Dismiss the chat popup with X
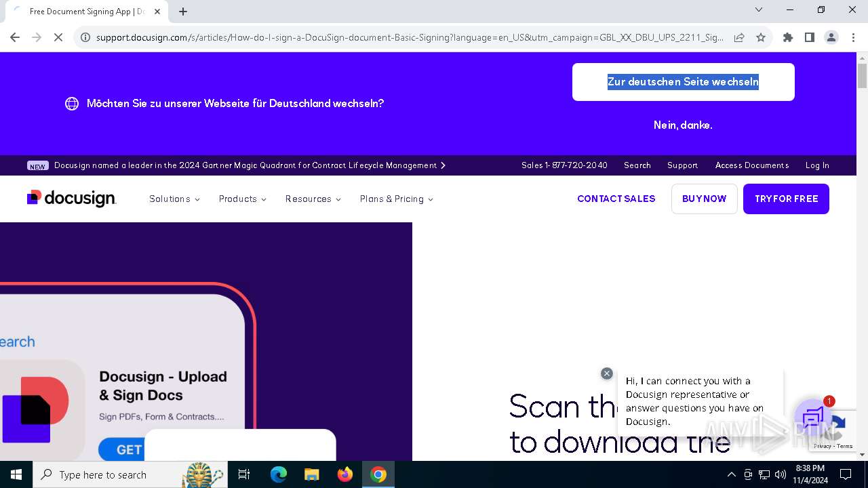The height and width of the screenshot is (488, 868). coord(607,373)
